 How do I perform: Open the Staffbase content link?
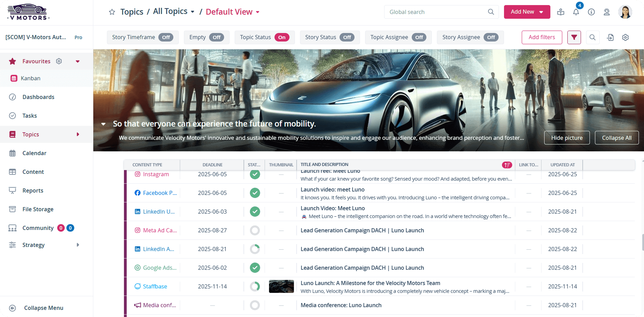tap(155, 286)
